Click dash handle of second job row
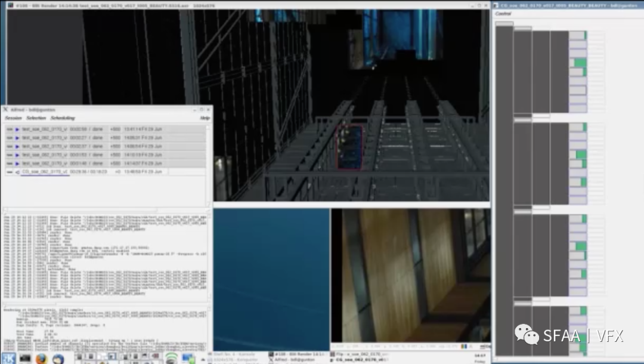Viewport: 644px width, 364px height. [10, 138]
